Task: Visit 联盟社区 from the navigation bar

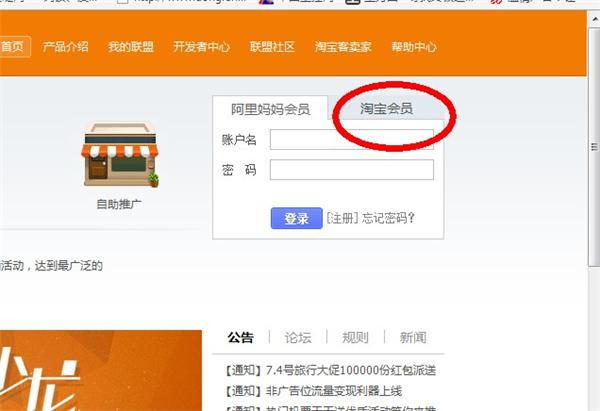Action: click(272, 47)
